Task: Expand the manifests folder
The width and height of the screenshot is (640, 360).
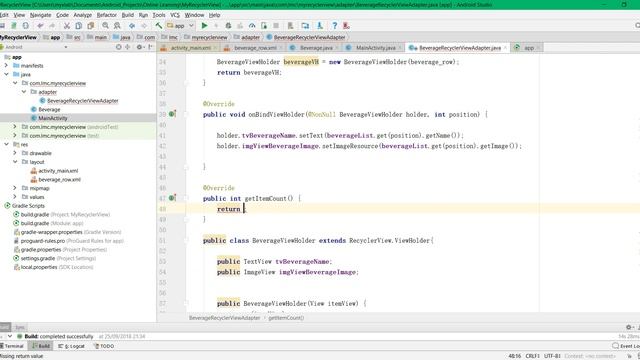Action: click(6, 65)
